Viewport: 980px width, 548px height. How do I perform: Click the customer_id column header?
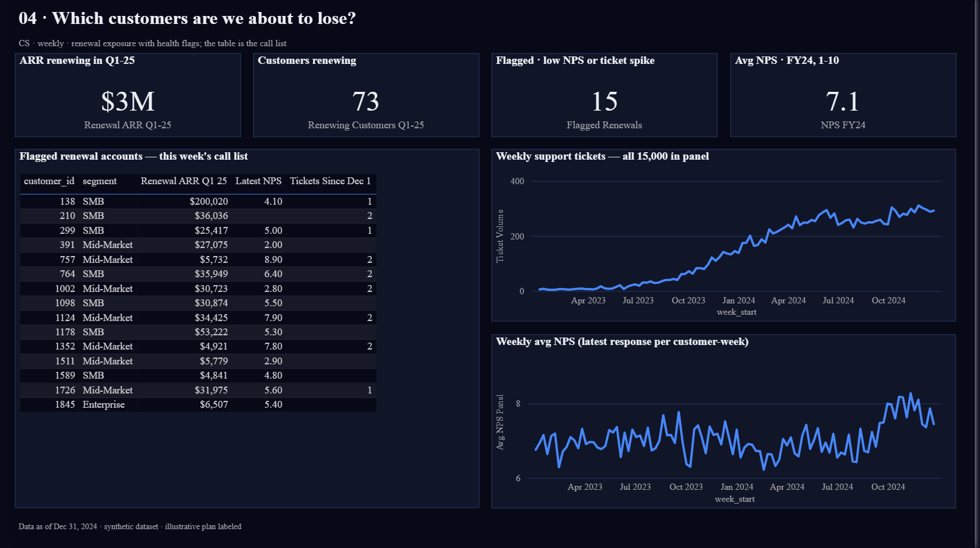pos(49,181)
